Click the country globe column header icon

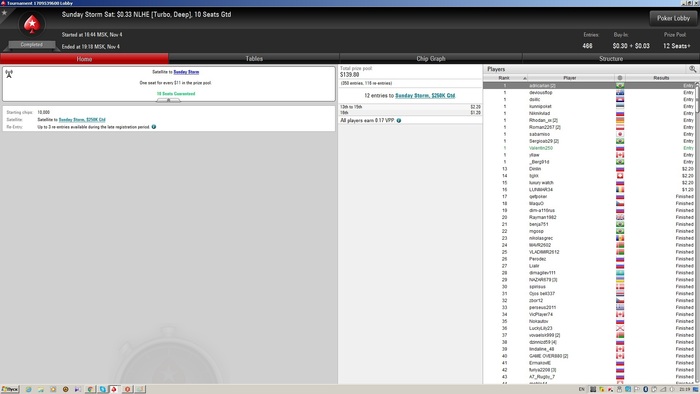pyautogui.click(x=620, y=78)
